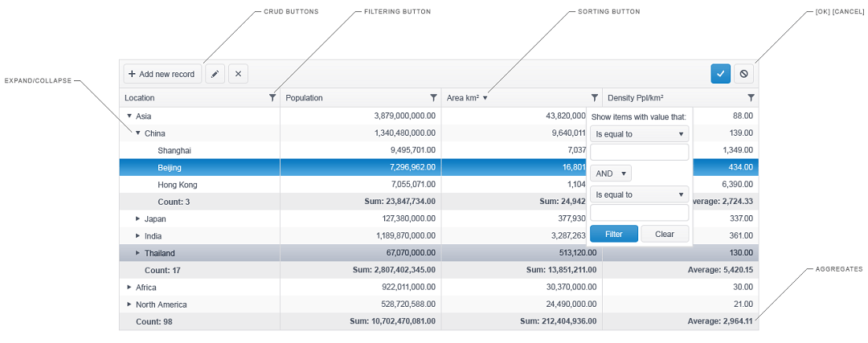Open the first 'Is equal to' dropdown
Screen dimensions: 868x343
click(640, 134)
